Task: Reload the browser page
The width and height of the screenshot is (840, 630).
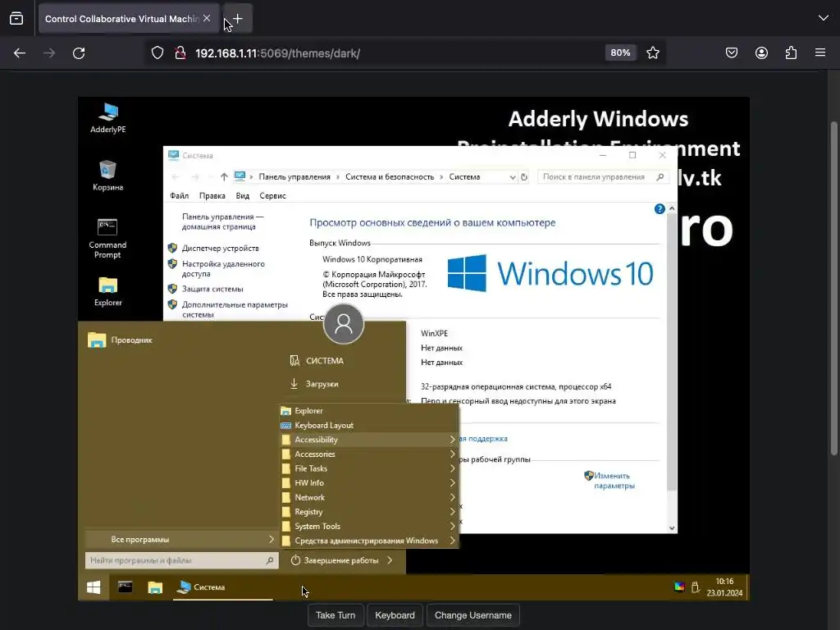Action: [79, 53]
